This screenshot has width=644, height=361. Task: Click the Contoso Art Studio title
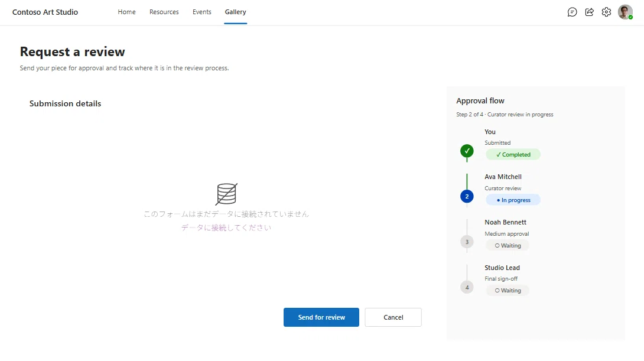45,12
